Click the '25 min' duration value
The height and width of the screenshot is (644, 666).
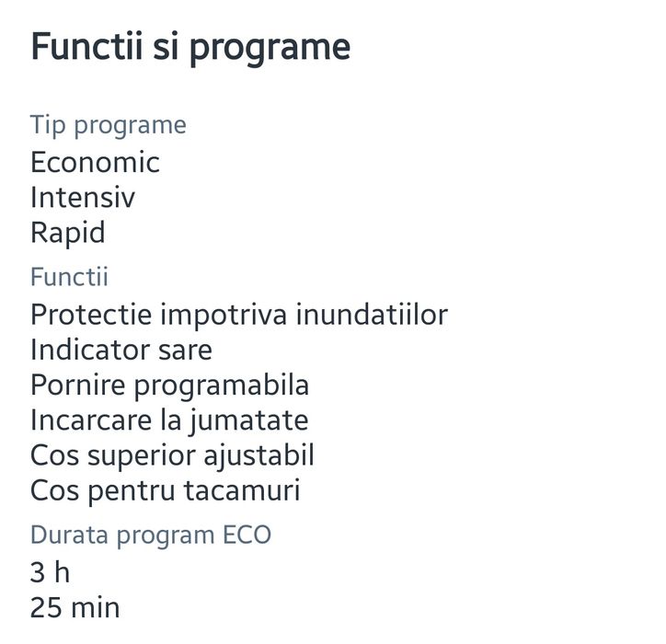click(75, 607)
